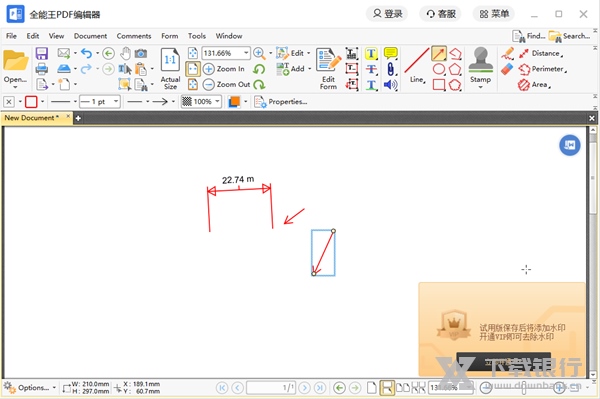600x399 pixels.
Task: Select the text selection tool icon
Action: (125, 69)
